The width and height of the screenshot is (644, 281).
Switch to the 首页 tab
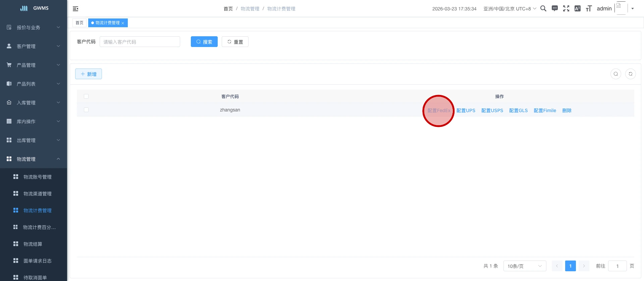pos(79,23)
